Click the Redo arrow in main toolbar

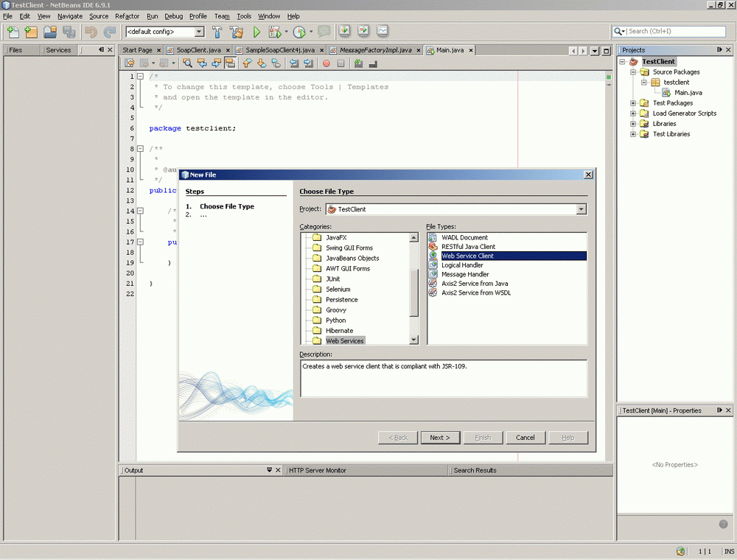pyautogui.click(x=109, y=32)
